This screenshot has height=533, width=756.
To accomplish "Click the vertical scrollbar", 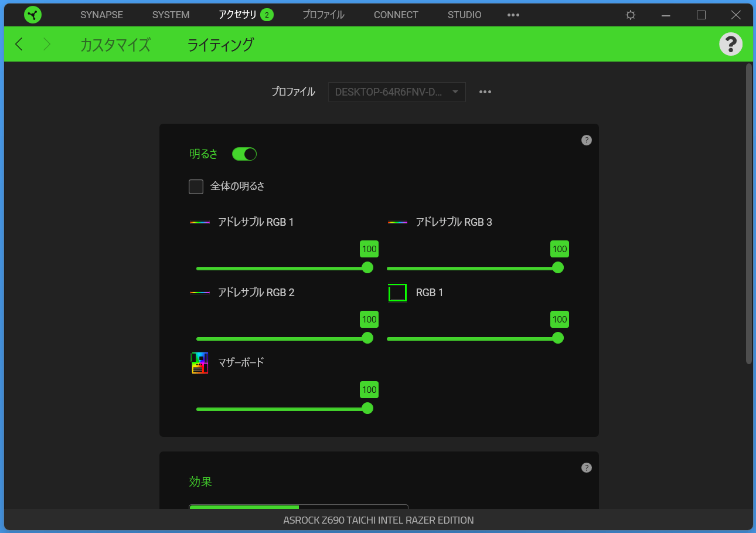I will [x=749, y=214].
